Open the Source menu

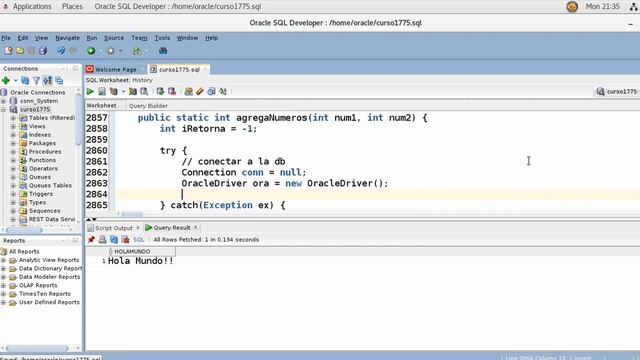click(x=114, y=38)
